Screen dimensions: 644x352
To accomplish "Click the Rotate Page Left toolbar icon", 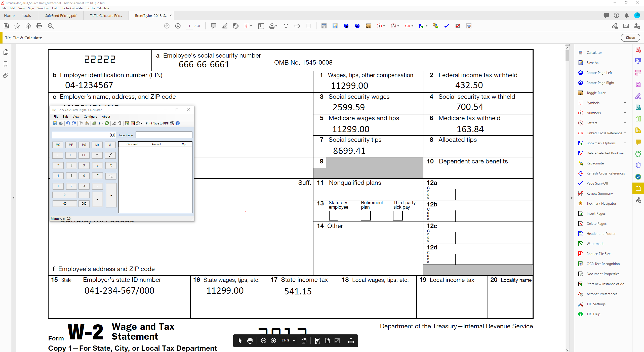I will [x=346, y=26].
